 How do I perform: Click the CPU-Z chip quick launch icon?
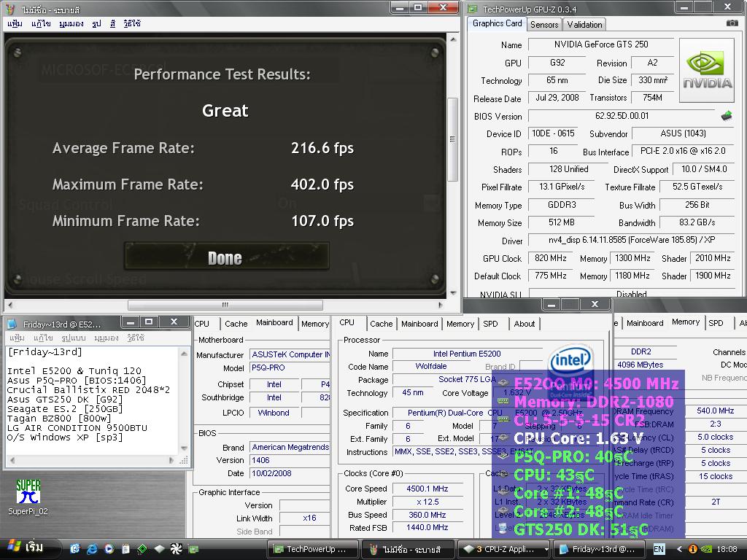point(159,549)
